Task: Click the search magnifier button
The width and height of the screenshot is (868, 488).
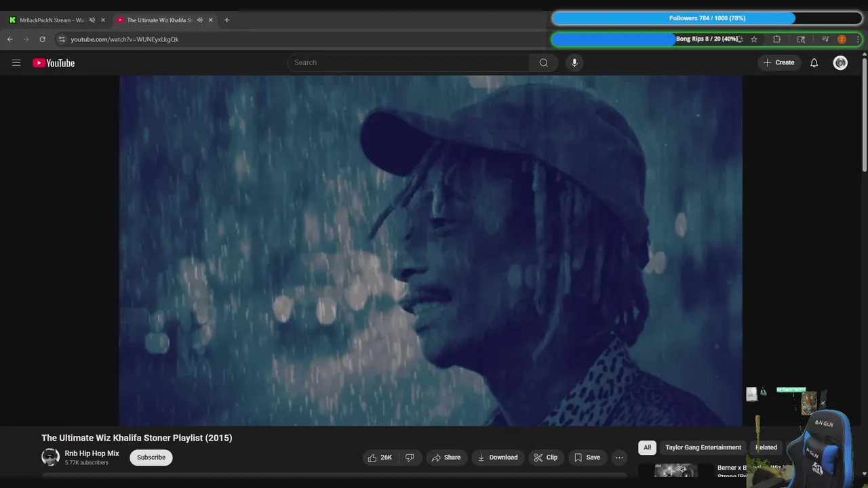Action: point(544,62)
